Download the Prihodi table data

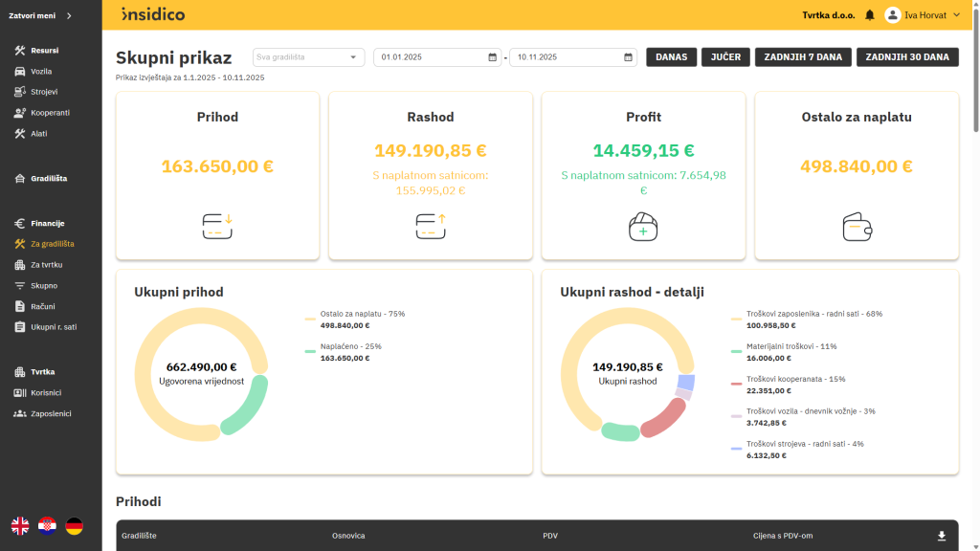pos(941,536)
